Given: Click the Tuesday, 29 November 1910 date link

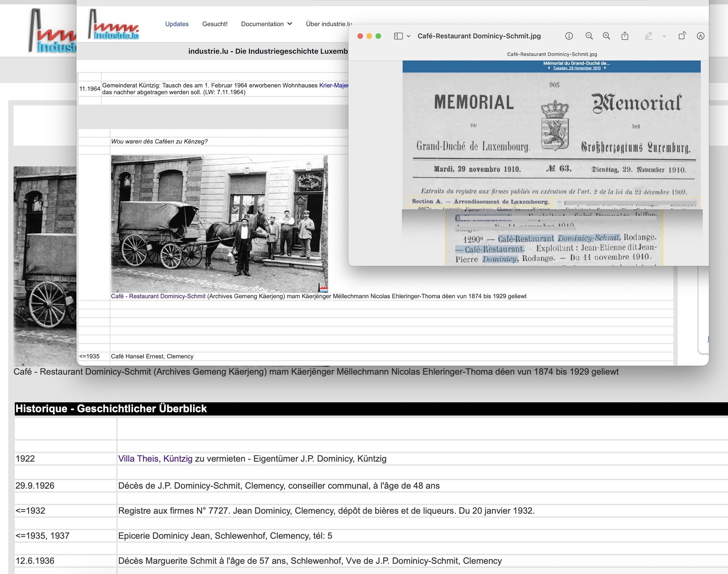Looking at the screenshot, I should (576, 68).
